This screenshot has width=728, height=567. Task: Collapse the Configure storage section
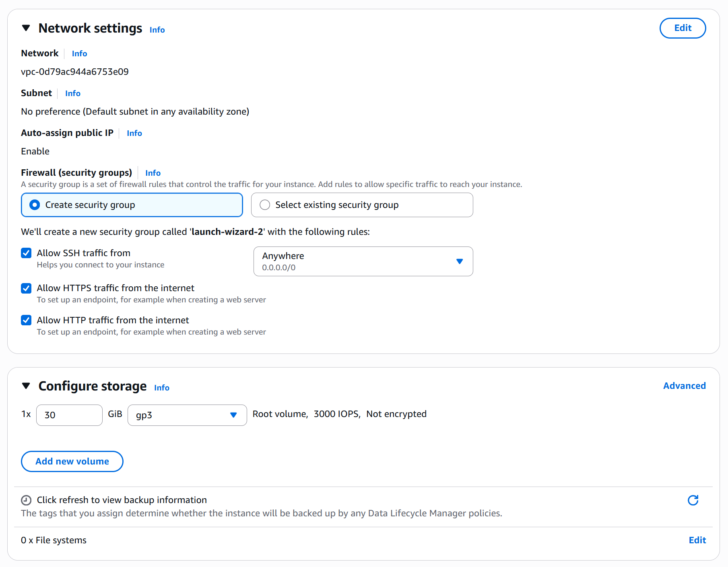click(x=26, y=386)
